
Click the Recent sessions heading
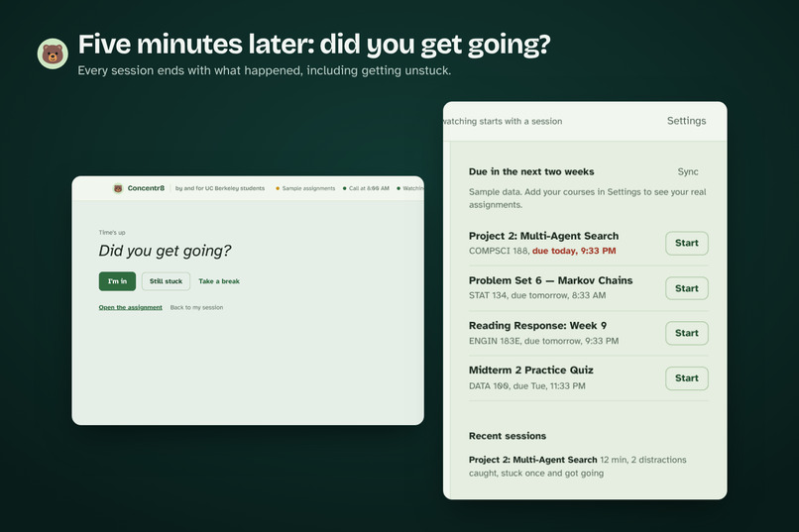coord(508,436)
